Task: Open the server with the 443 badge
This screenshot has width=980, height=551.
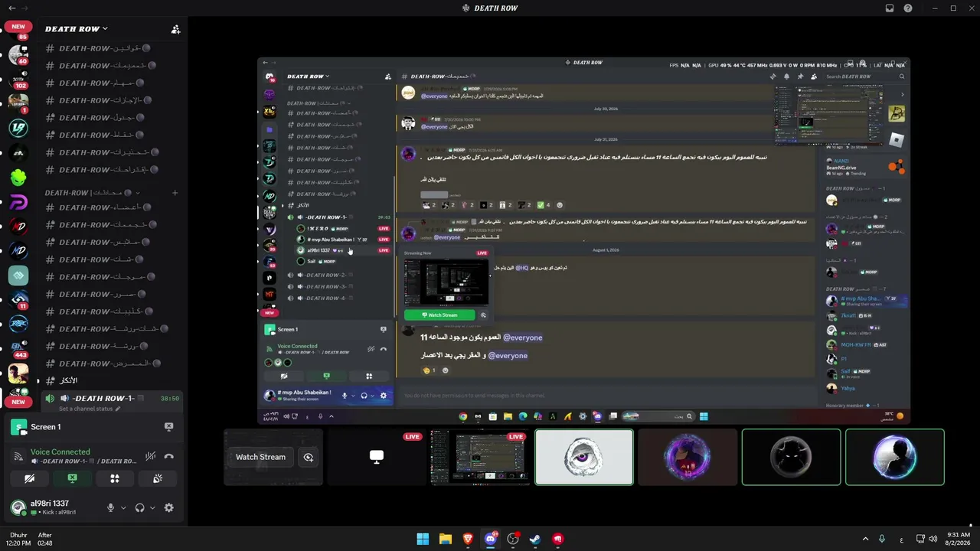Action: (x=18, y=349)
